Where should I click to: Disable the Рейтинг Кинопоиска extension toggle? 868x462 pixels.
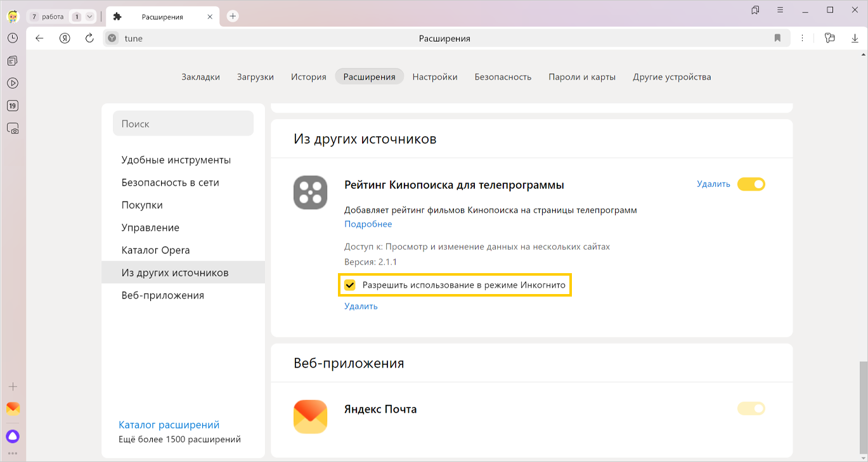(x=751, y=184)
